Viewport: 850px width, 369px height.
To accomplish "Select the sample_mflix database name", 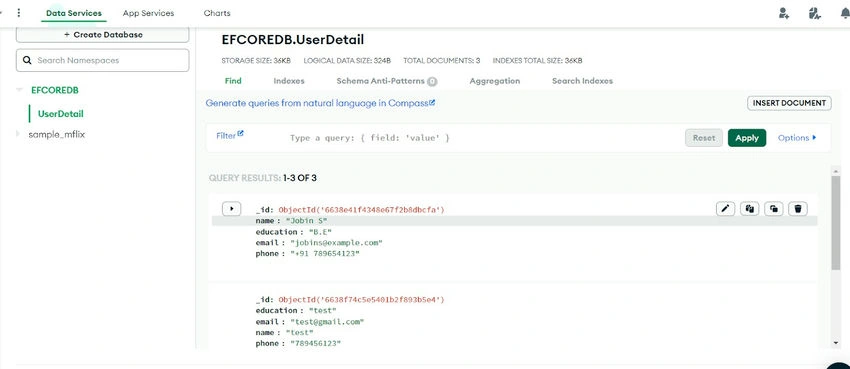I will coord(56,134).
